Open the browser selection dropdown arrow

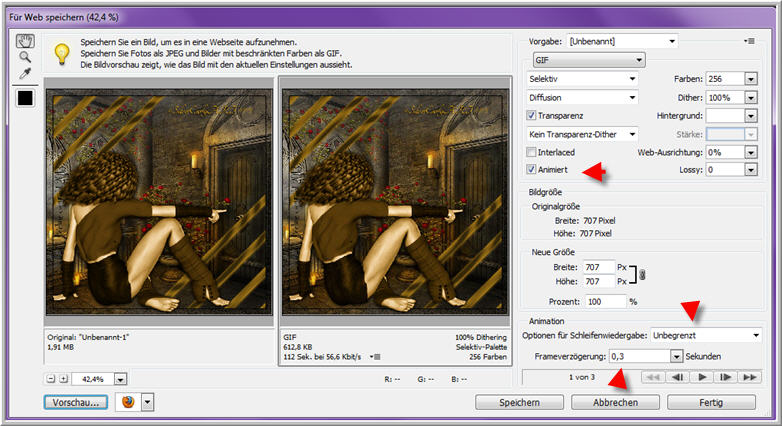[x=148, y=402]
